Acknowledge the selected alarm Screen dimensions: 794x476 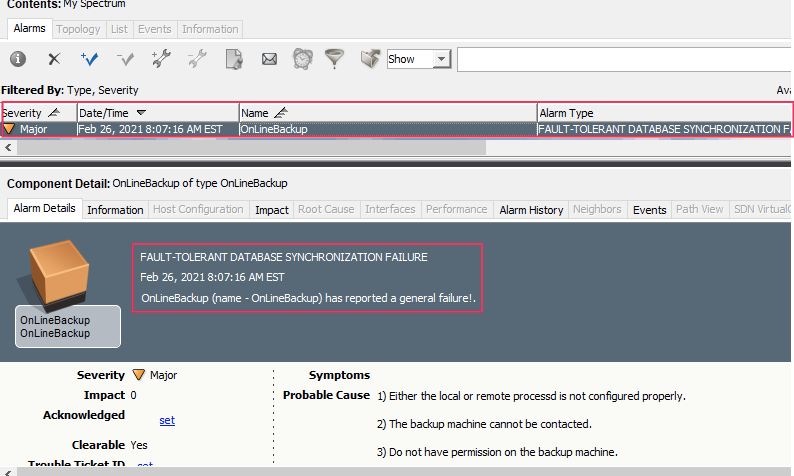click(x=90, y=60)
